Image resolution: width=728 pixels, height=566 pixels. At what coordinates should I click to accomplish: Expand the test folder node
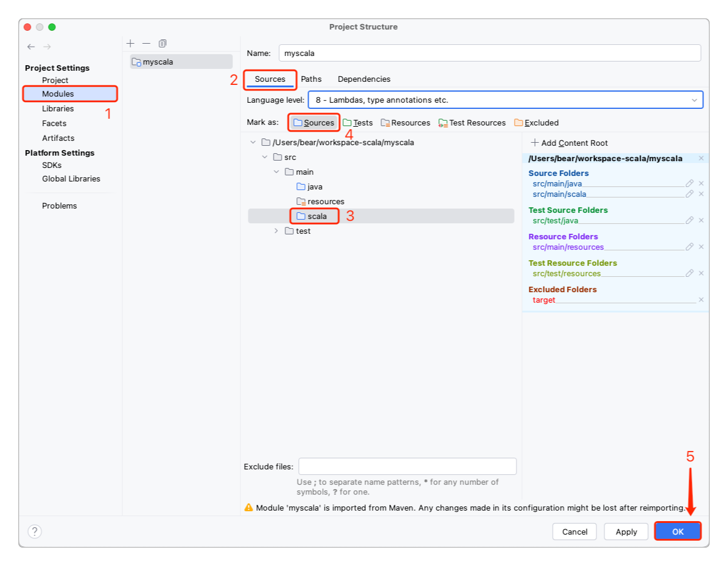[276, 231]
